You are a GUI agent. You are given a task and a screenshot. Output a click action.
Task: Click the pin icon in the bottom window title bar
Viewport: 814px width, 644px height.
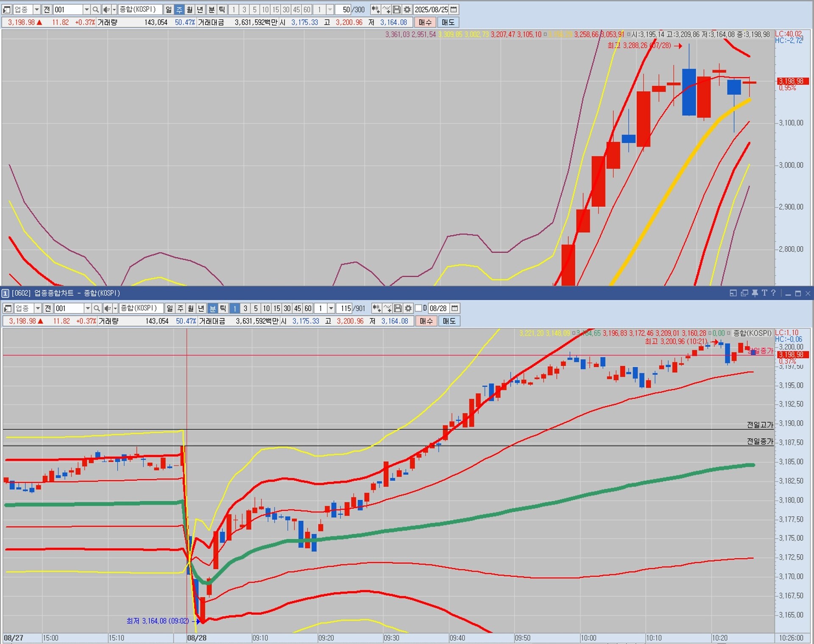[755, 293]
